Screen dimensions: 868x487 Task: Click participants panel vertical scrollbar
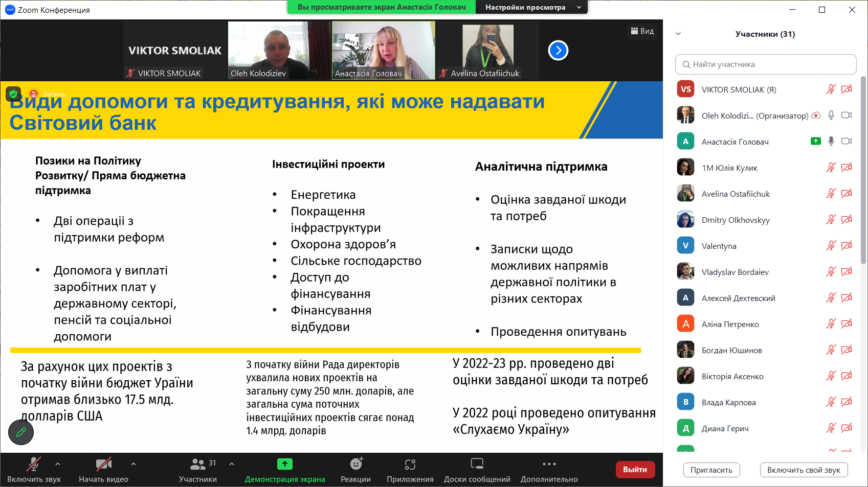click(863, 170)
